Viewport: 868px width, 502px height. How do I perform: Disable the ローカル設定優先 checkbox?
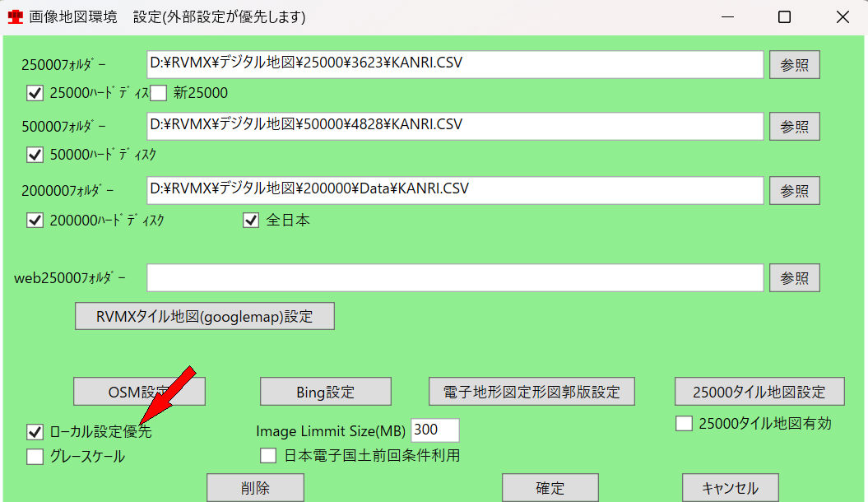click(x=35, y=431)
